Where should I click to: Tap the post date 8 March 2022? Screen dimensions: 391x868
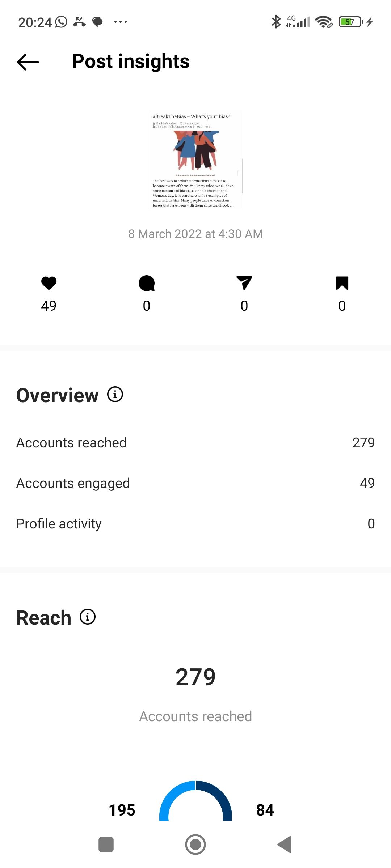click(195, 234)
